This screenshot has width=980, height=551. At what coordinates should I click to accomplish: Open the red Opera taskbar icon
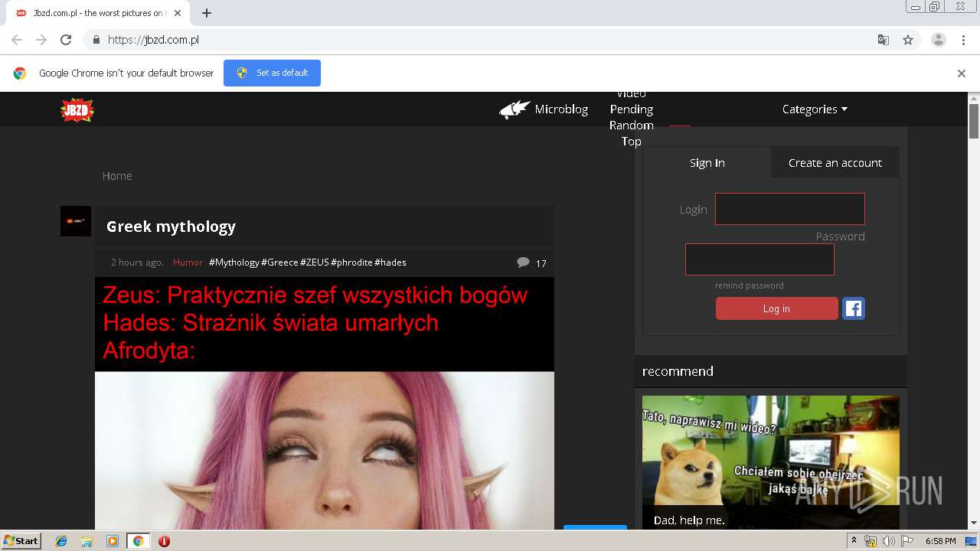coord(164,541)
